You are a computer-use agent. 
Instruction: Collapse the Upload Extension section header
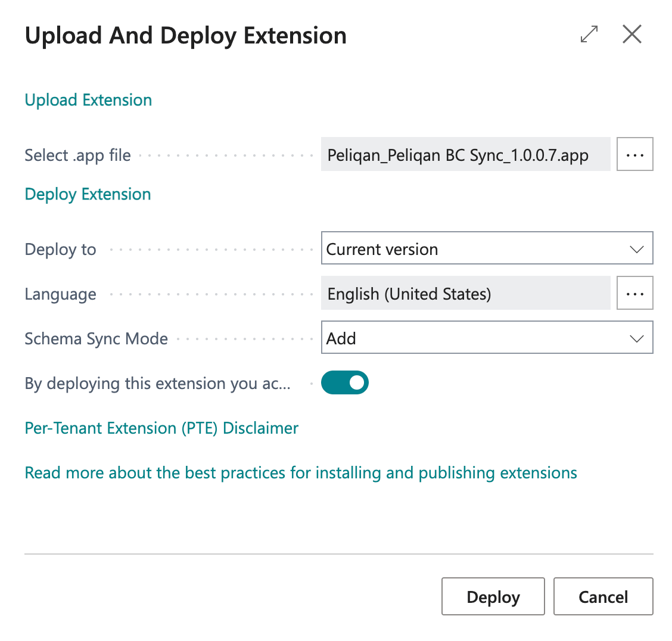(x=88, y=100)
